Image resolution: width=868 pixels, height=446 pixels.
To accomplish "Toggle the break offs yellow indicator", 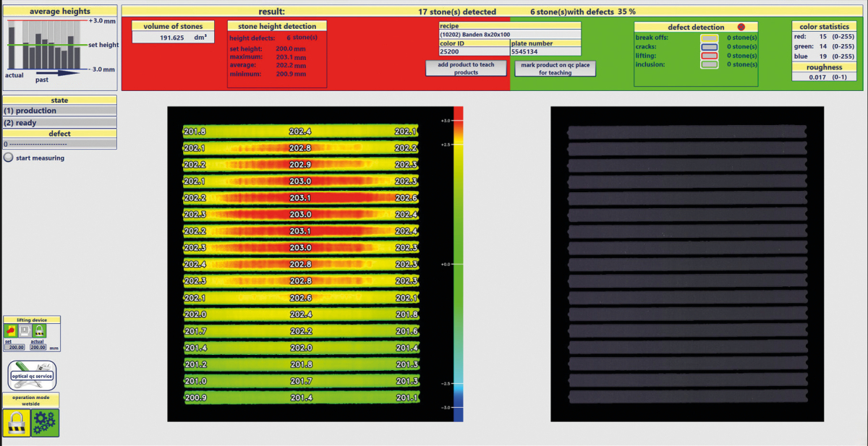I will tap(710, 37).
